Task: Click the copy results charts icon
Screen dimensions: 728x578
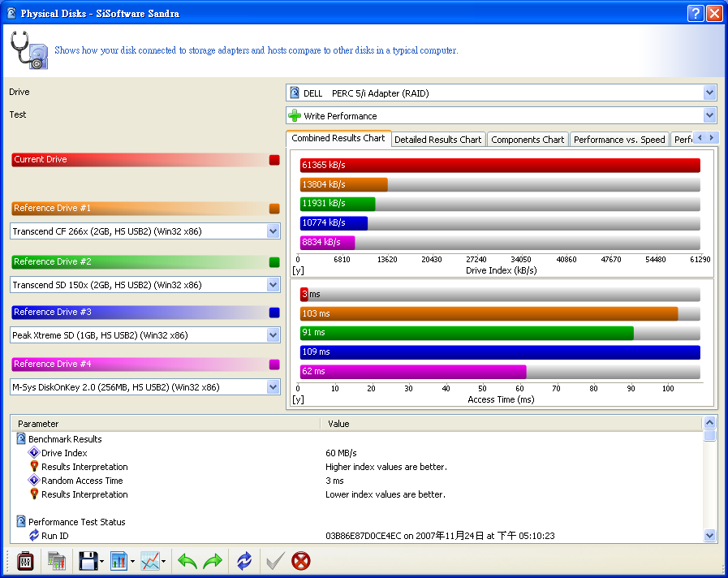Action: click(56, 561)
